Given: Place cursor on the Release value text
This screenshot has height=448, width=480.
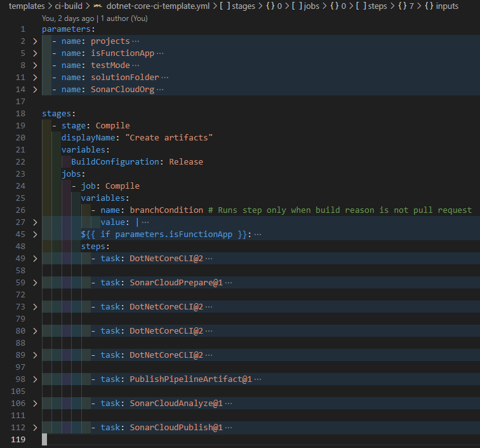Looking at the screenshot, I should (x=185, y=162).
